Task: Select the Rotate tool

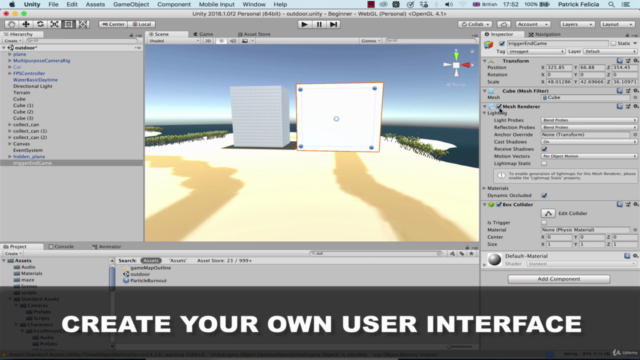Action: pos(40,24)
